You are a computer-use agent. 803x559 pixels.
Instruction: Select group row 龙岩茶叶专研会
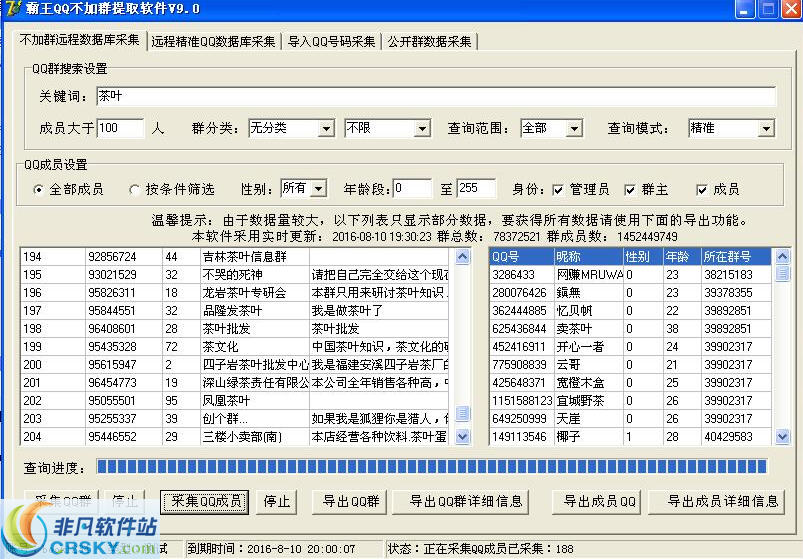click(x=235, y=292)
